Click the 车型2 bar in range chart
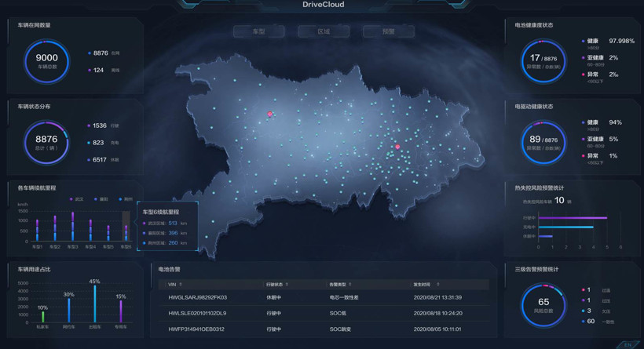The image size is (644, 349). coord(55,228)
